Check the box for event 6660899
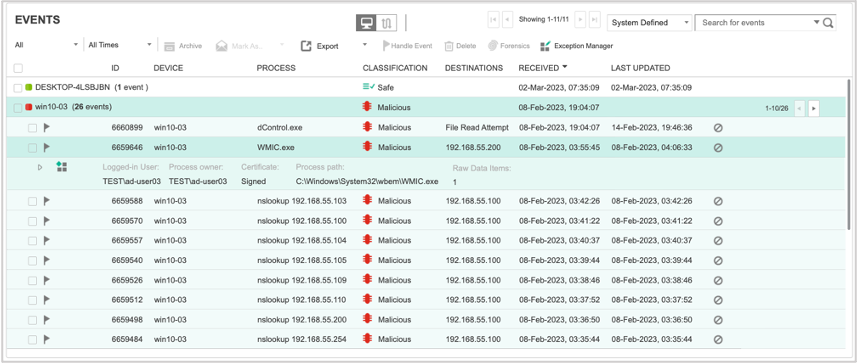 click(32, 128)
